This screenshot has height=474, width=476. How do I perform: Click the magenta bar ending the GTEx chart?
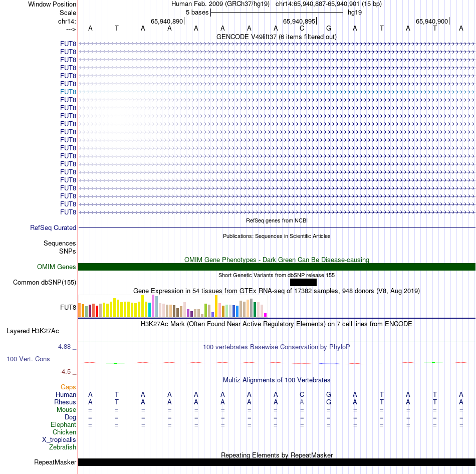(266, 315)
